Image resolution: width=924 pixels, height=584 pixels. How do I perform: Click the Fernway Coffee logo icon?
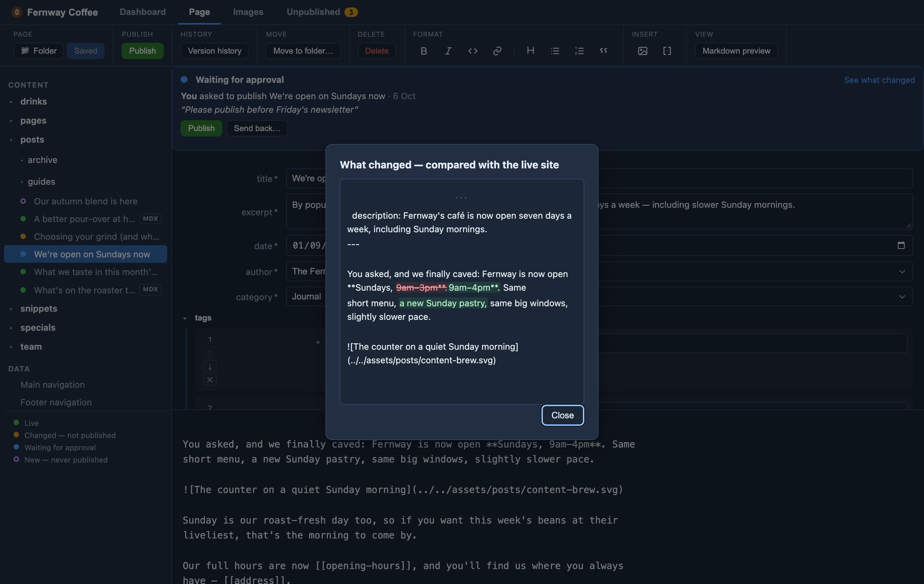[17, 12]
